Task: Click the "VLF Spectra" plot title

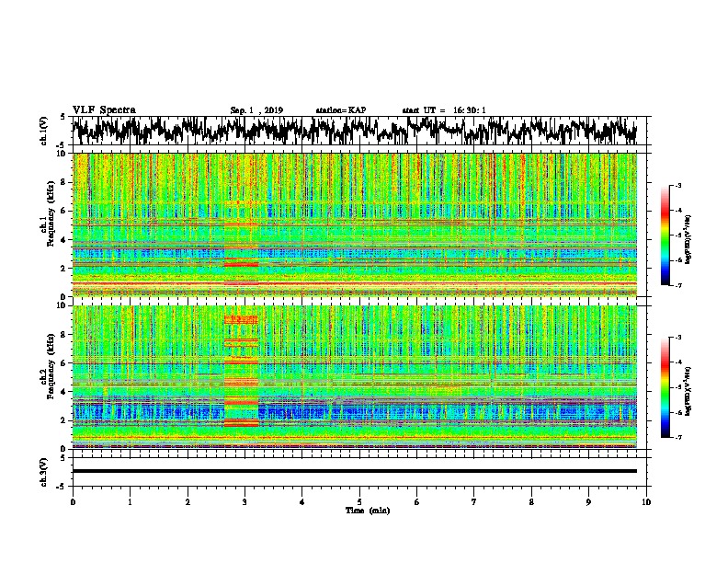Action: (x=104, y=110)
